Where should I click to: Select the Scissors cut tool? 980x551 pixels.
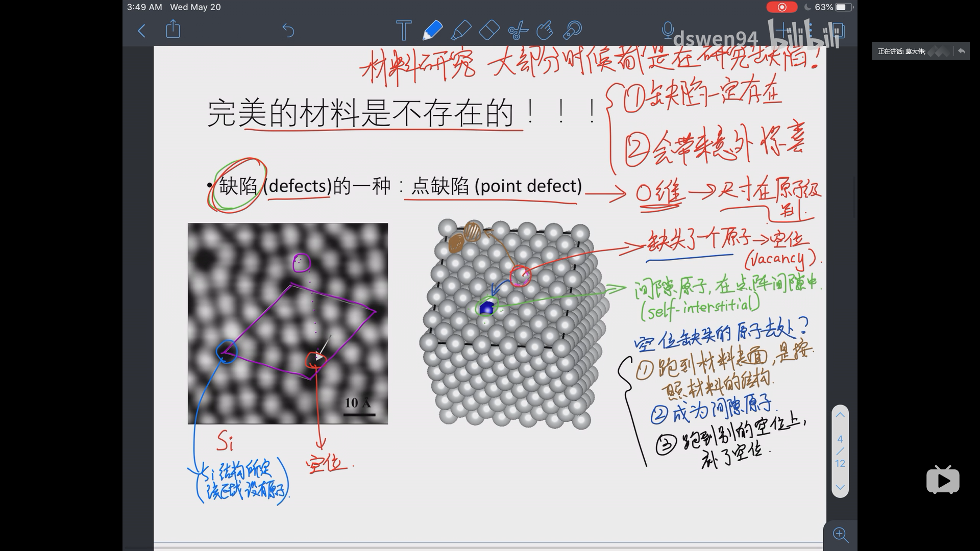pyautogui.click(x=518, y=31)
